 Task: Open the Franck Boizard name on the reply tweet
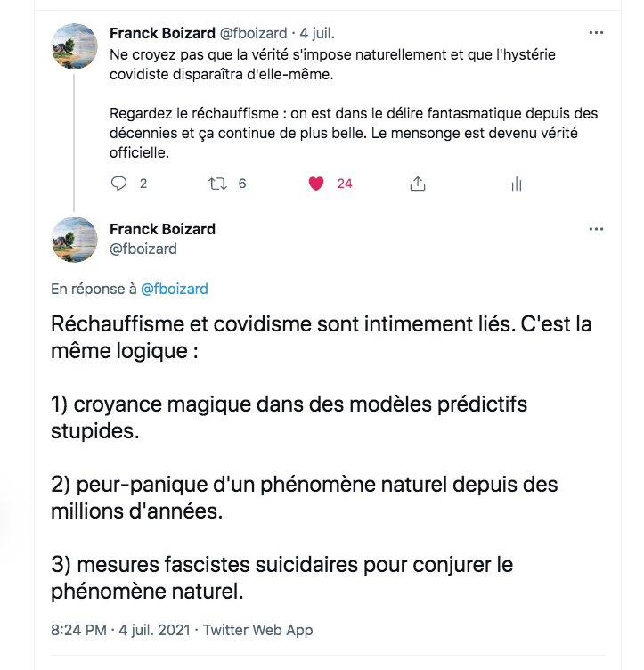pos(162,229)
